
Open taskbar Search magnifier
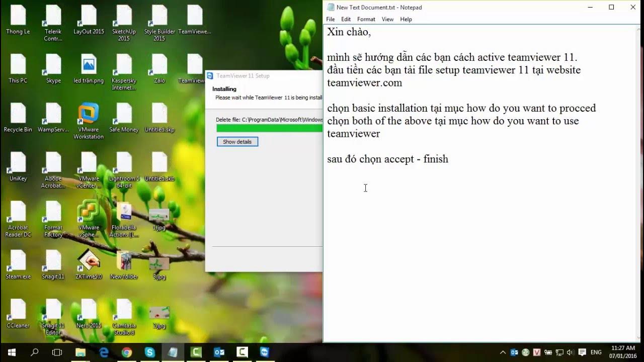[35, 352]
